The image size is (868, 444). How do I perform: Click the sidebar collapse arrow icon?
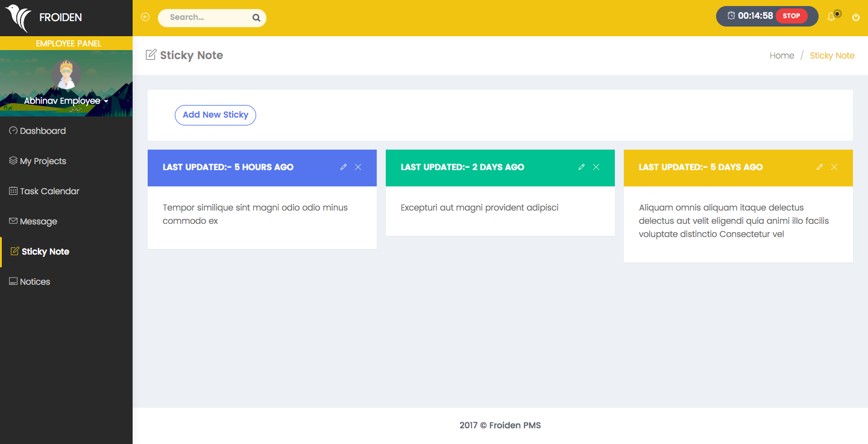click(145, 17)
